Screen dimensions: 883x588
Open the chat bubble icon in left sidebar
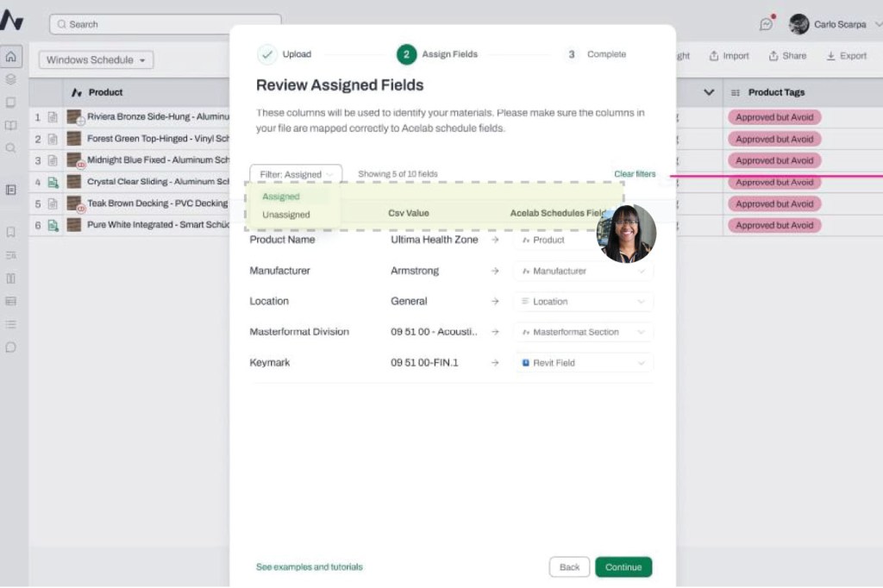click(10, 347)
